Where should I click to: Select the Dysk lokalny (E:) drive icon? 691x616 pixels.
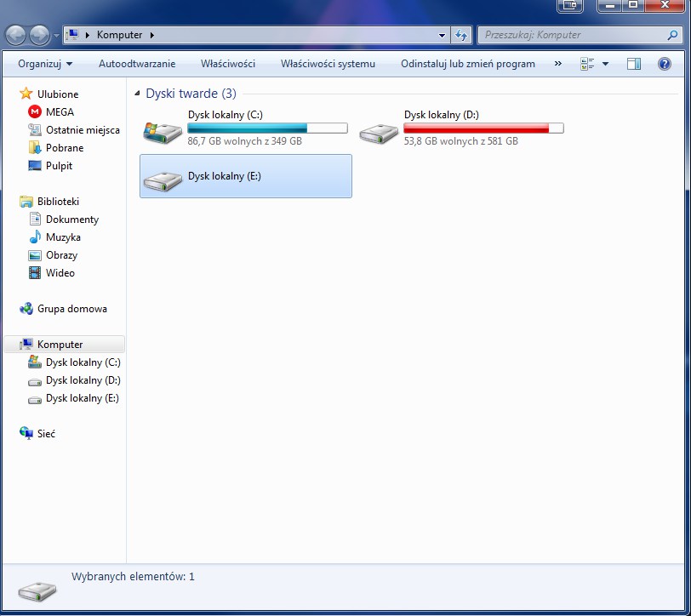[163, 180]
